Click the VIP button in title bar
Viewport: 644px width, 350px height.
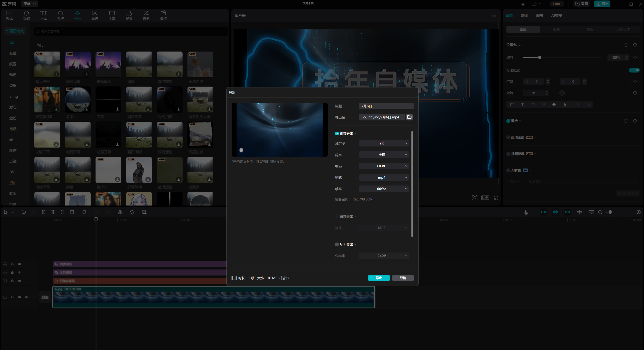pos(556,4)
